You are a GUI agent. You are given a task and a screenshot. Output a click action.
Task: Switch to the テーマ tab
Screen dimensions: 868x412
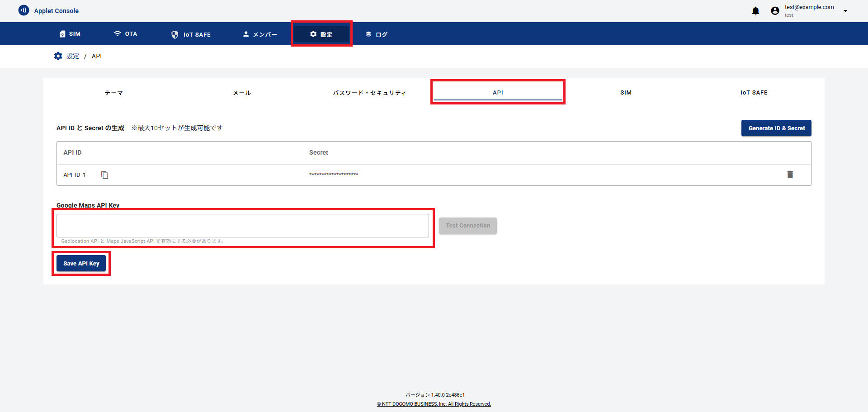(114, 93)
